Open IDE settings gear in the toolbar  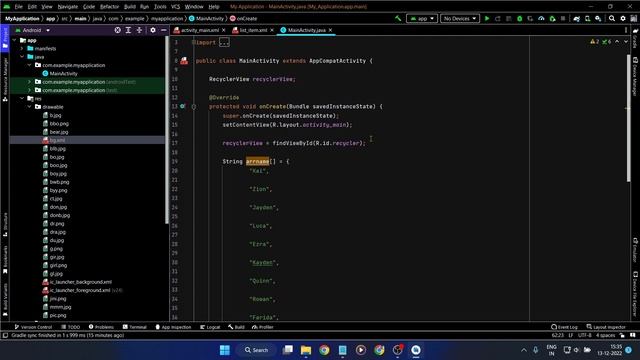623,18
